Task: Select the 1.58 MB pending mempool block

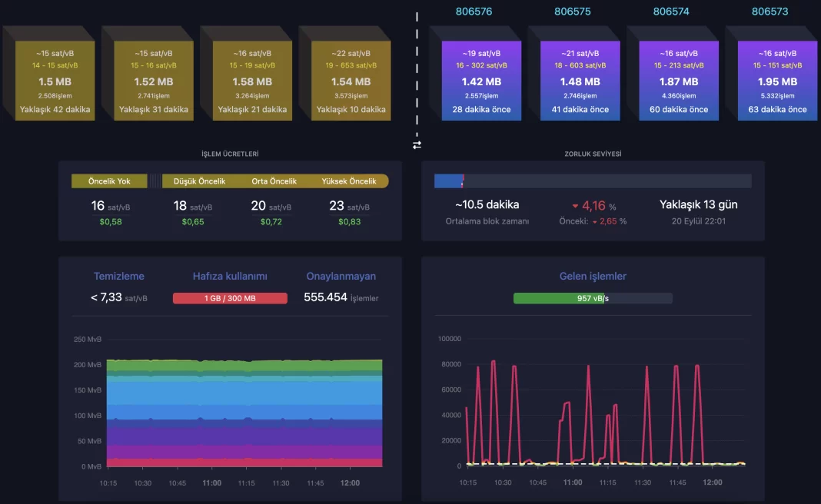Action: pyautogui.click(x=252, y=81)
